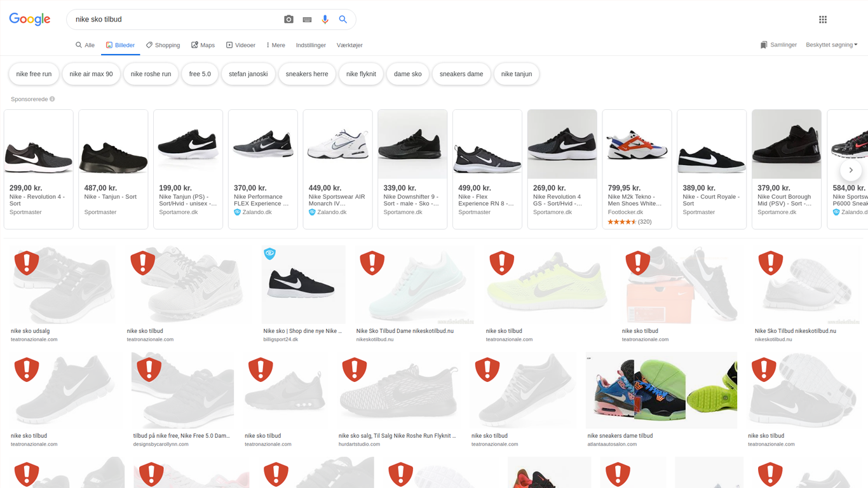868x488 pixels.
Task: Open Værktøjer tools
Action: tap(349, 45)
